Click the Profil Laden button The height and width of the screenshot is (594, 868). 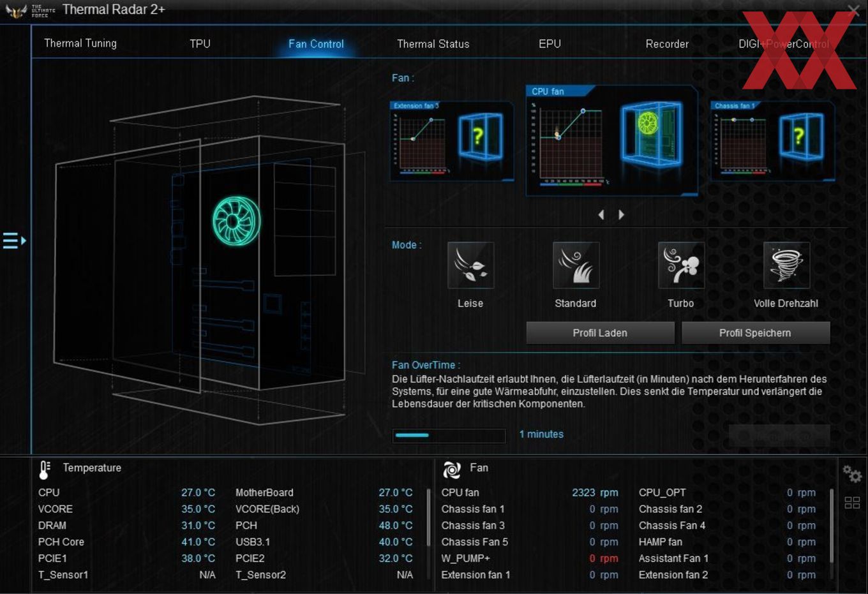click(600, 333)
